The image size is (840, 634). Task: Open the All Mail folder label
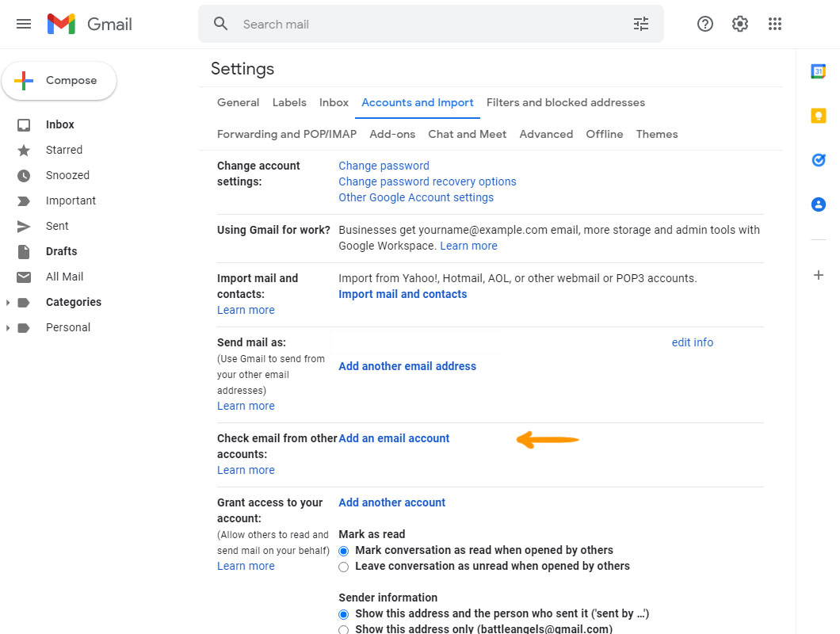coord(65,277)
